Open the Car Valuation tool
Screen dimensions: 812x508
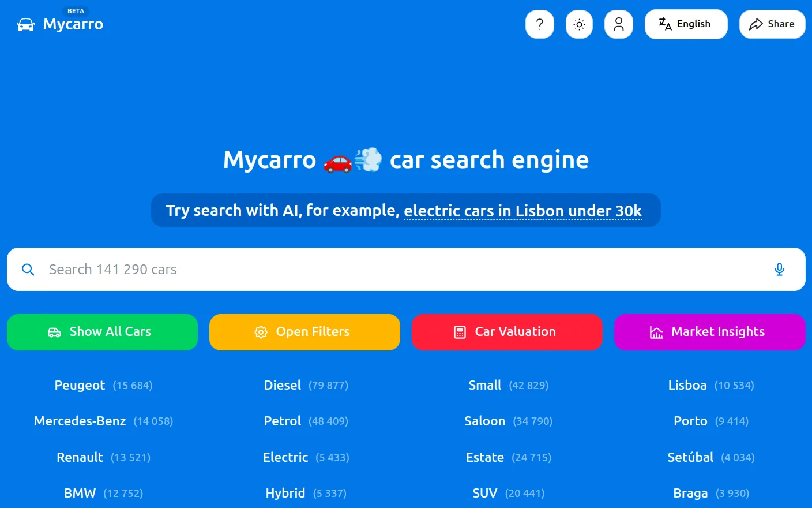tap(507, 332)
